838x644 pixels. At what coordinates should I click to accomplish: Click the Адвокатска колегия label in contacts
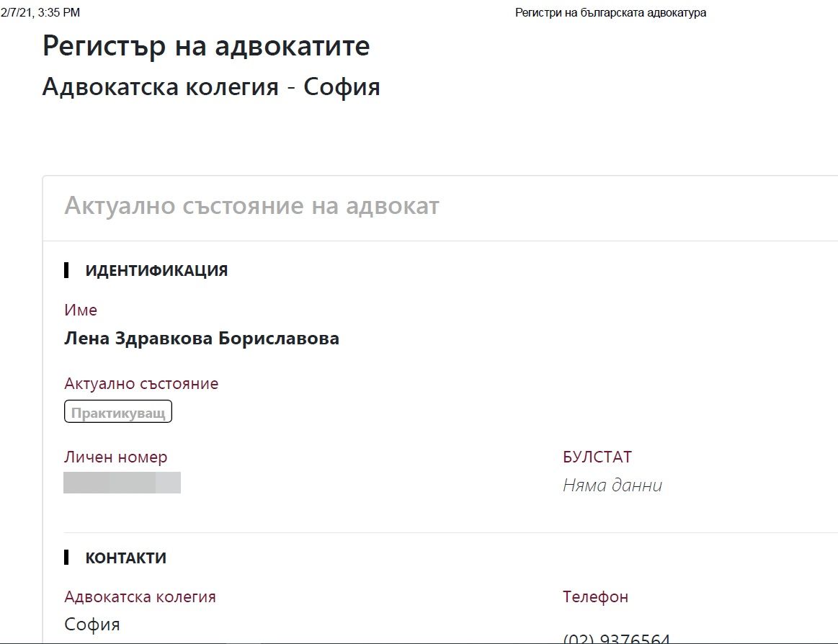pyautogui.click(x=141, y=596)
